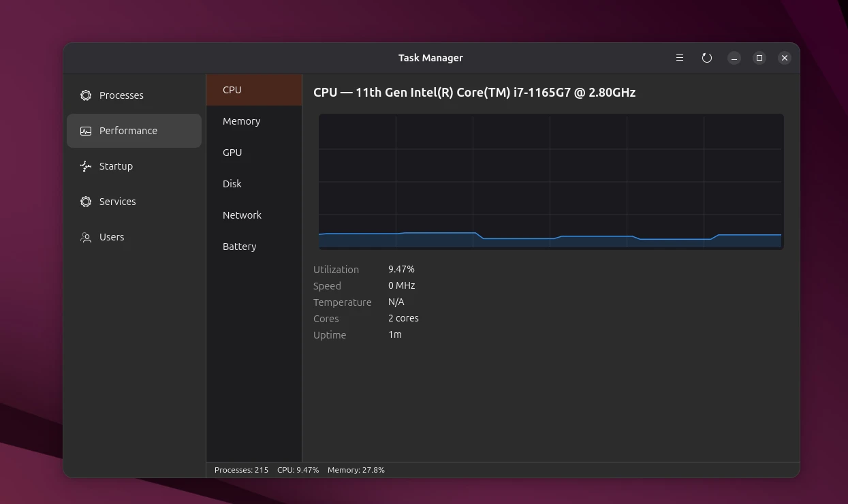Check the Battery tab
Image resolution: width=848 pixels, height=504 pixels.
[239, 246]
